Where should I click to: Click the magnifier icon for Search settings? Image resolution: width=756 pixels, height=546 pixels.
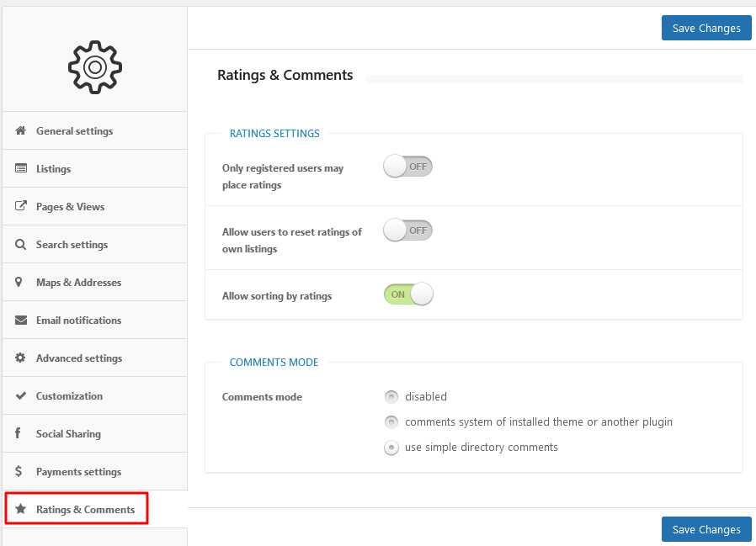pos(20,244)
